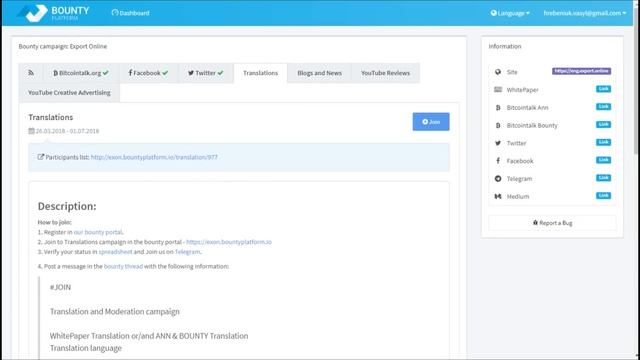Expand the Language dropdown
Viewport: 640px width, 360px height.
[x=510, y=13]
